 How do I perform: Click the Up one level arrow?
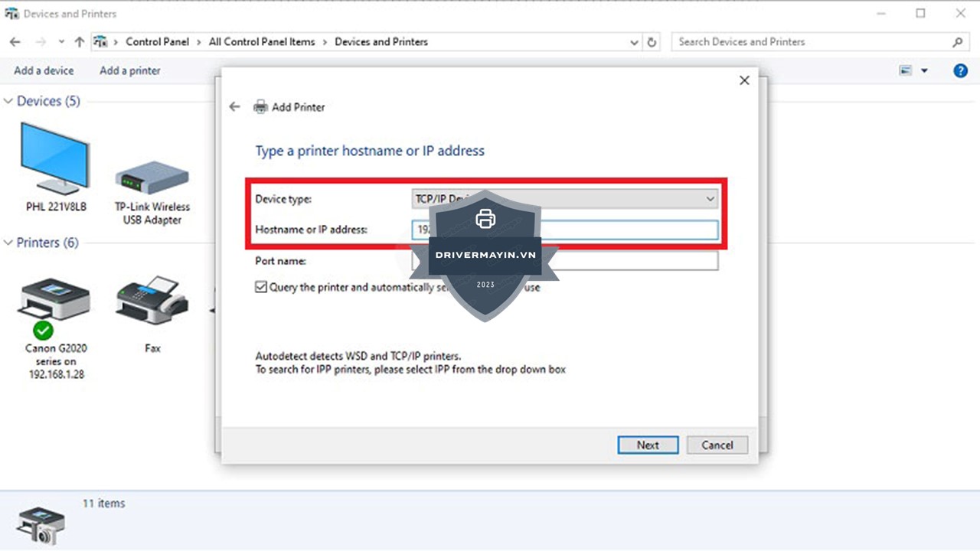80,42
